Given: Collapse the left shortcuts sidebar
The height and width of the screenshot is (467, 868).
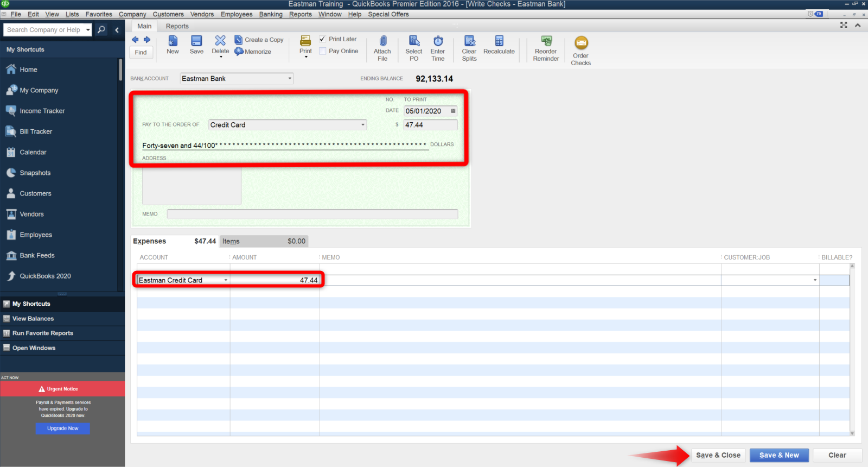Looking at the screenshot, I should [x=117, y=30].
